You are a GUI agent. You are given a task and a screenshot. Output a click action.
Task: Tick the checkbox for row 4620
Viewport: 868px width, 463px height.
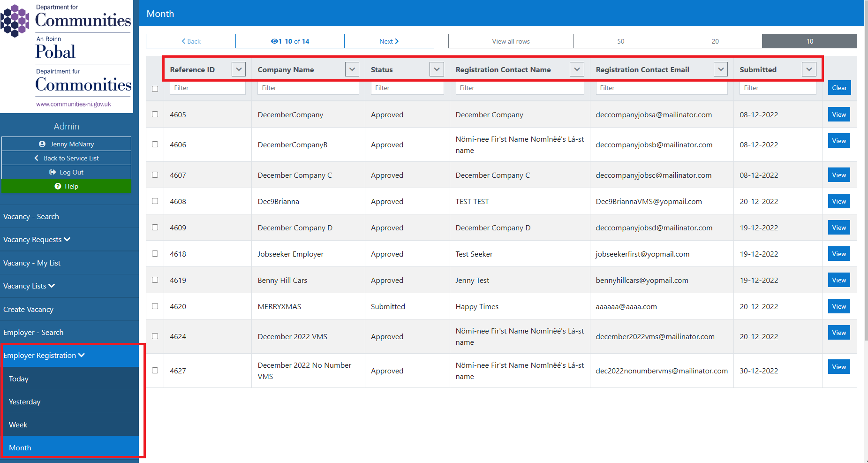(x=155, y=306)
